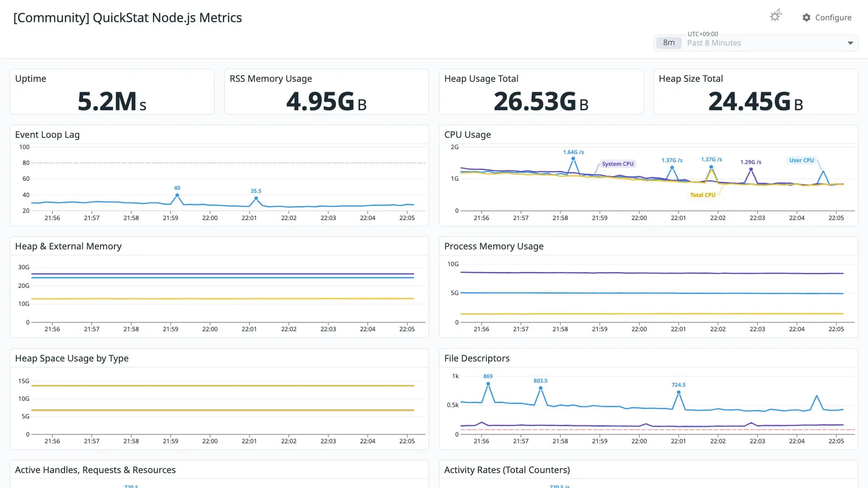Click the 1.64G /s peak in CPU Usage

(573, 159)
